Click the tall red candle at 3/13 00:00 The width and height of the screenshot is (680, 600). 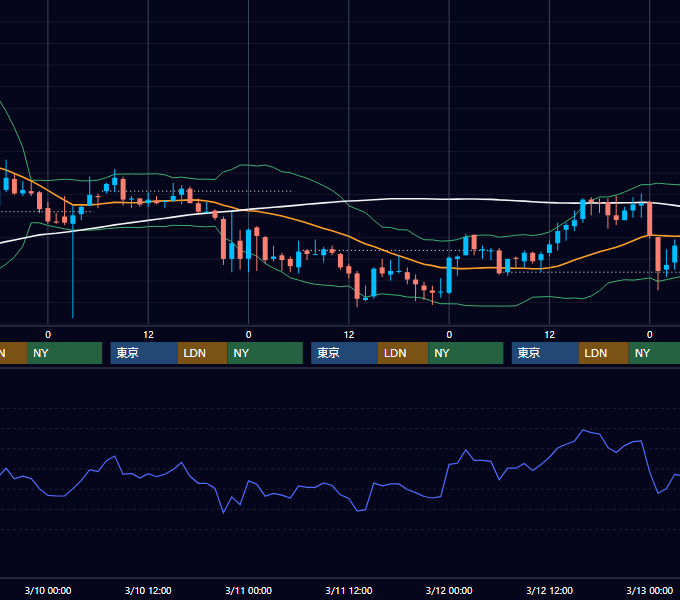650,218
